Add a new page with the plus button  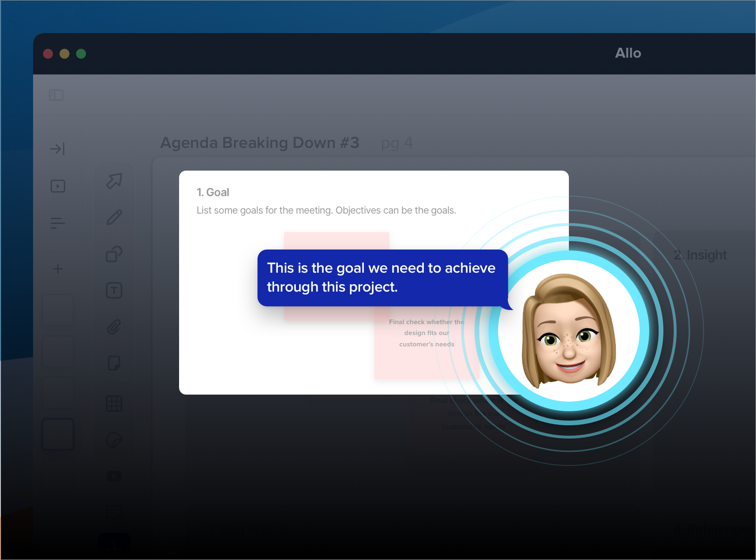coord(58,268)
